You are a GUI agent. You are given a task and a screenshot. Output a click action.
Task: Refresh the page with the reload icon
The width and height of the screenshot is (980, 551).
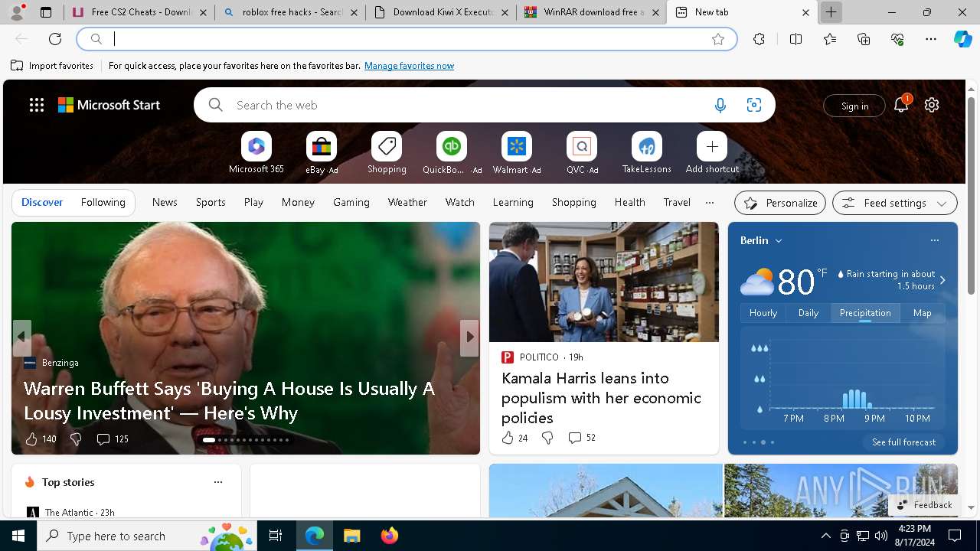55,39
